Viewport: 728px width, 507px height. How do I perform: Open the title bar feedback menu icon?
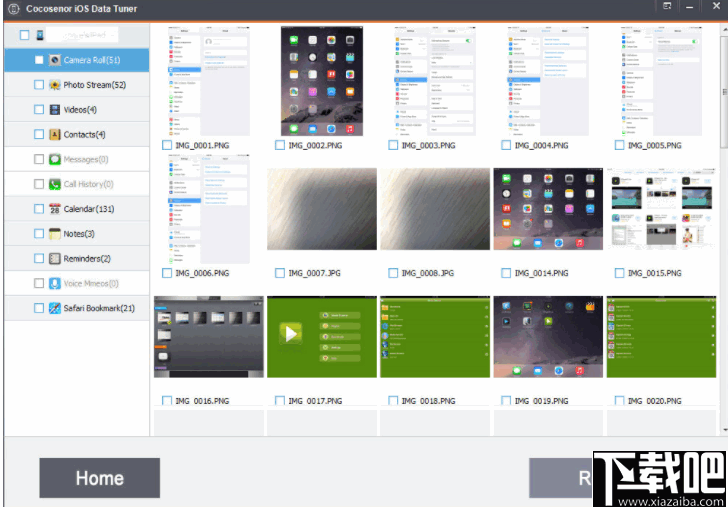pos(667,6)
